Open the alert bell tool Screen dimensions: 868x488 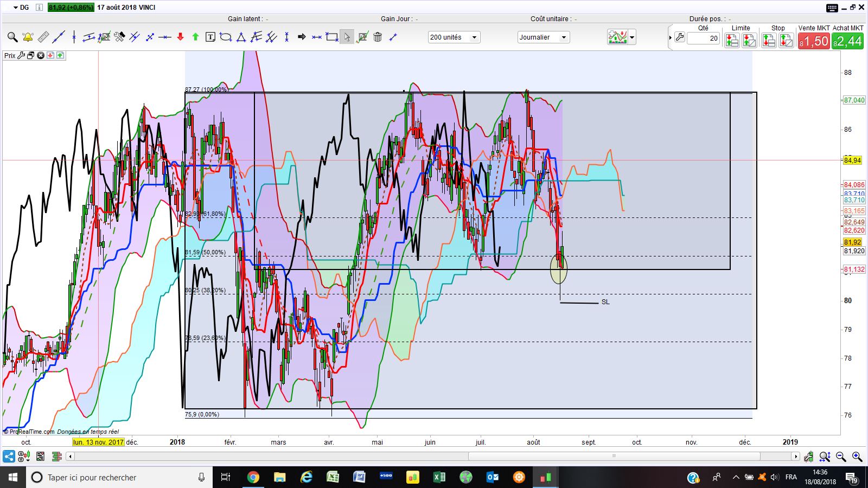coord(28,37)
